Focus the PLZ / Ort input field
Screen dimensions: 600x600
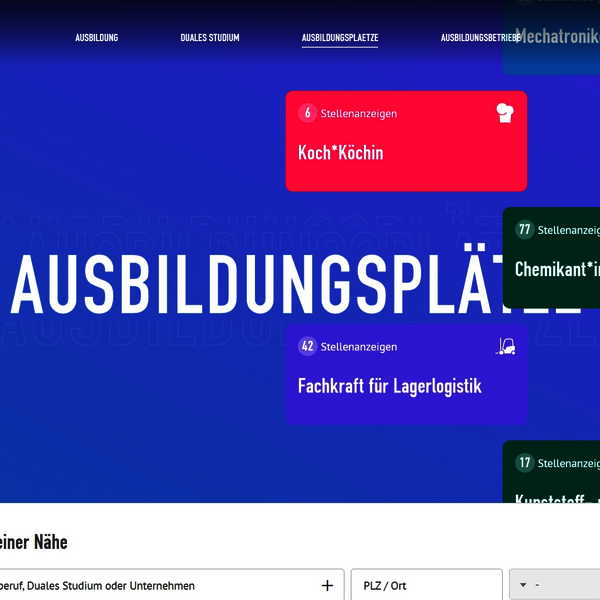click(427, 585)
